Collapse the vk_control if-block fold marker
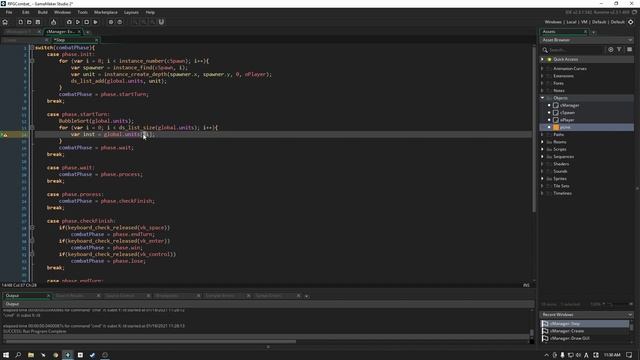This screenshot has height=360, width=640. coord(32,254)
